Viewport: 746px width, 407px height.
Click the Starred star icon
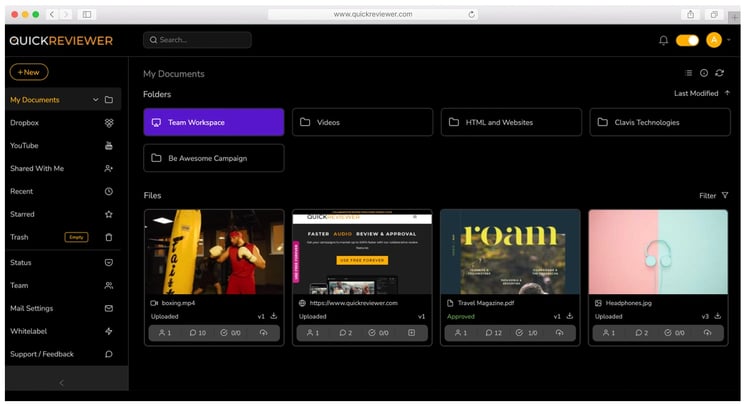[x=109, y=214]
